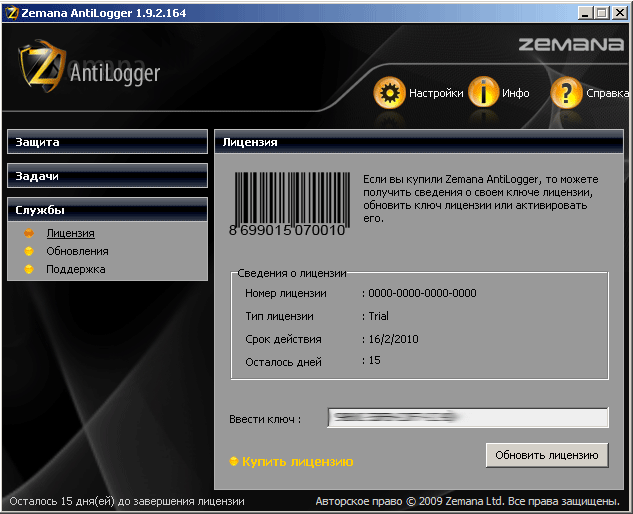This screenshot has width=633, height=514.
Task: Open the Настройки gear icon
Action: 389,92
